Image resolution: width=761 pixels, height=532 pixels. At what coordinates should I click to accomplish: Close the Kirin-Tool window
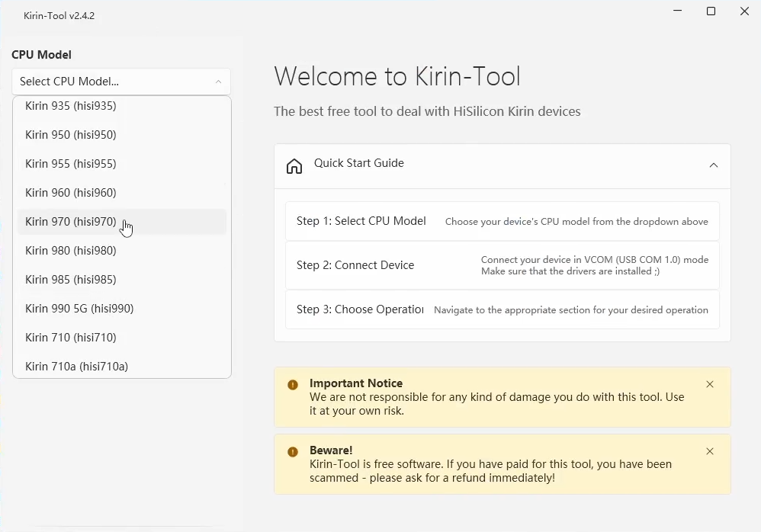[x=744, y=11]
